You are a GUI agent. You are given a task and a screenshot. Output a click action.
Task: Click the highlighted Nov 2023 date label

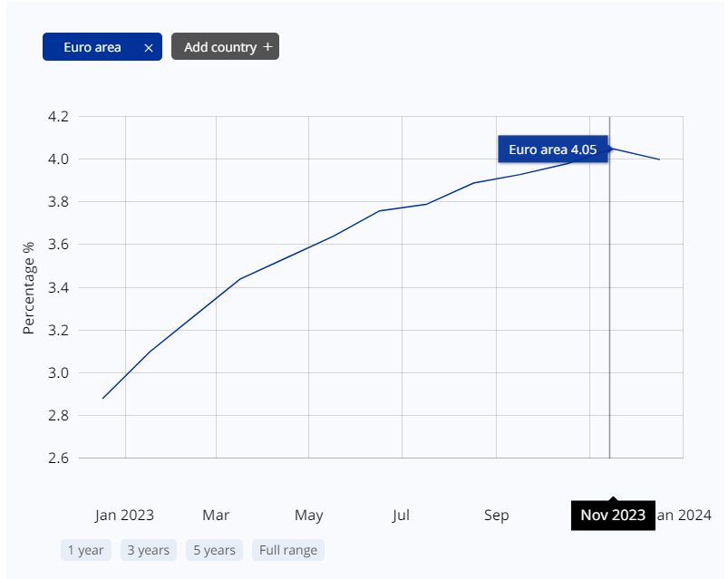tap(613, 516)
